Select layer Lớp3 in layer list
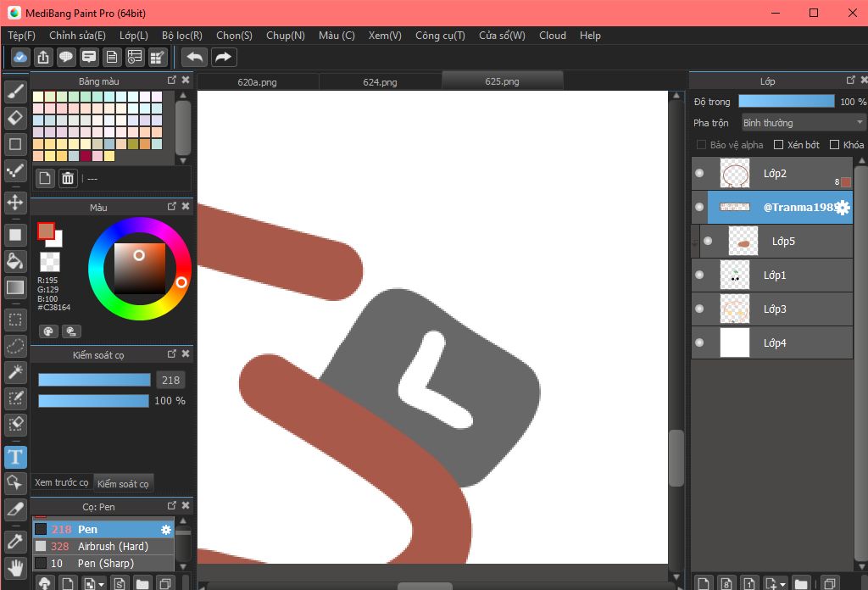 point(772,309)
